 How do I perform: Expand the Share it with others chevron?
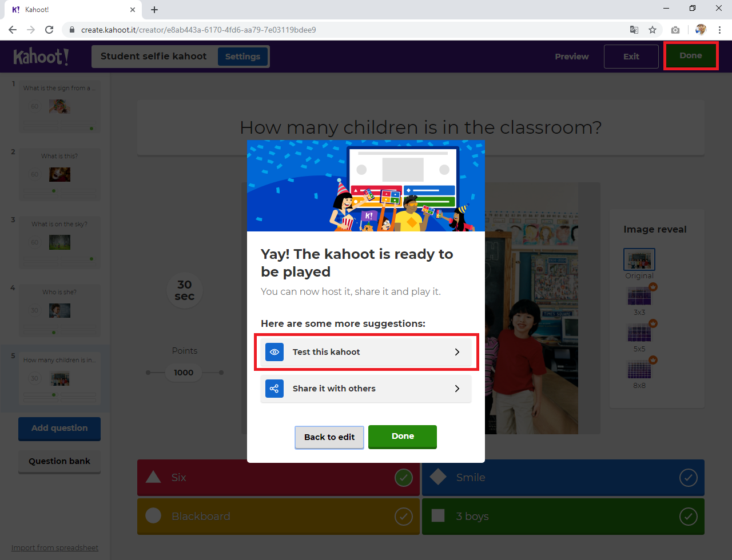pyautogui.click(x=457, y=389)
